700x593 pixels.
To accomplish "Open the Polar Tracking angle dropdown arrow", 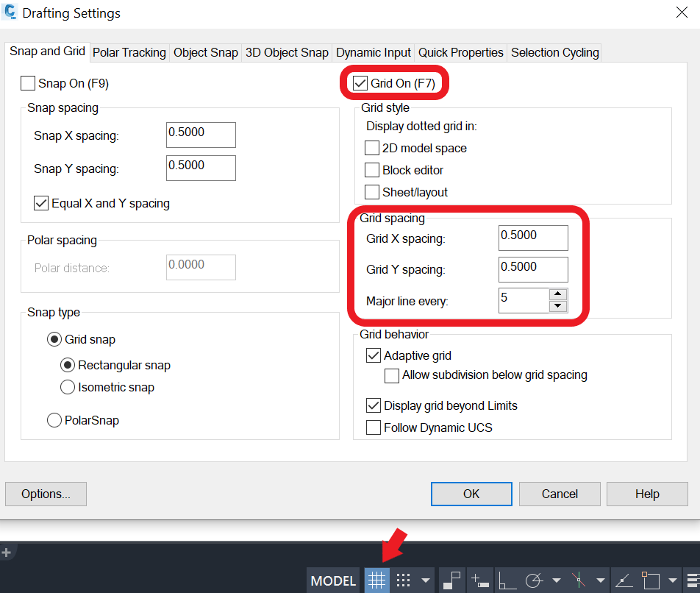I will point(556,580).
